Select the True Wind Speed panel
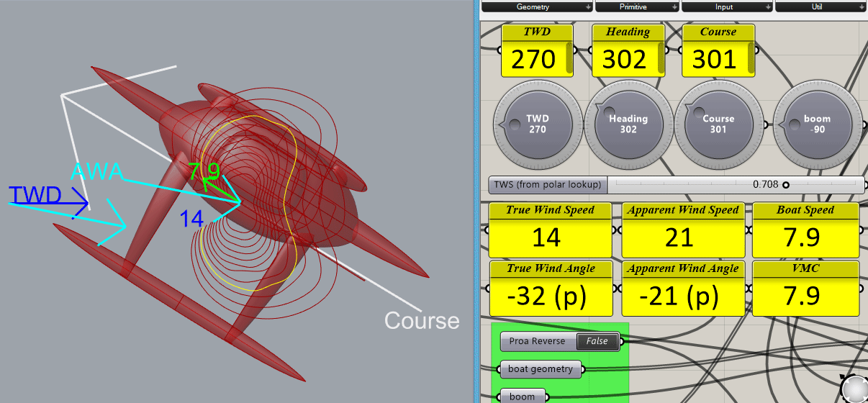868x403 pixels. pos(550,230)
